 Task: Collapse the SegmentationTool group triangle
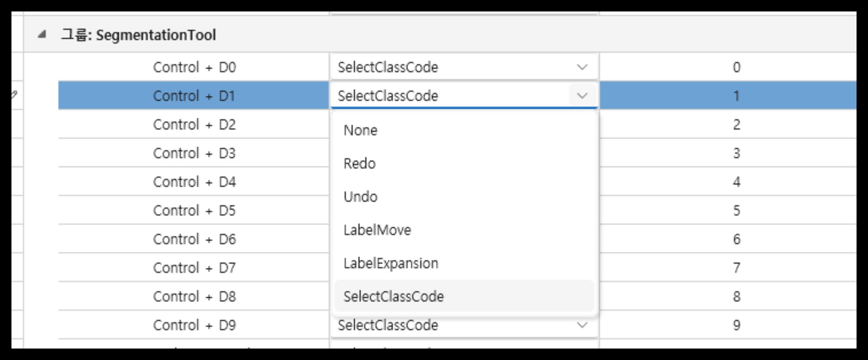click(x=42, y=34)
